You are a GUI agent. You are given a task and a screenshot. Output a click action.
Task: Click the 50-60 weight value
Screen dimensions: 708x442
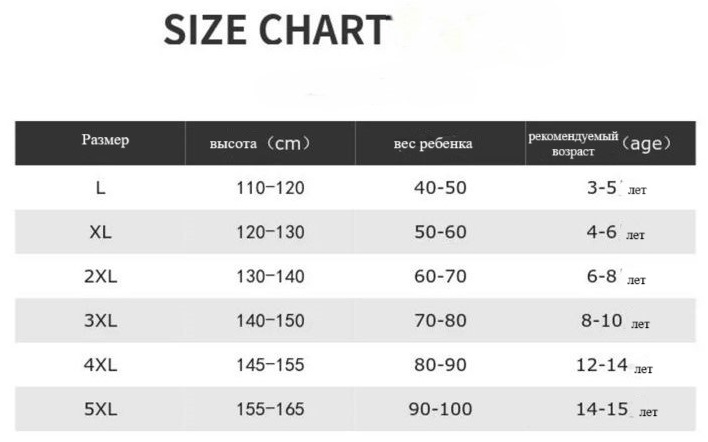[x=440, y=232]
